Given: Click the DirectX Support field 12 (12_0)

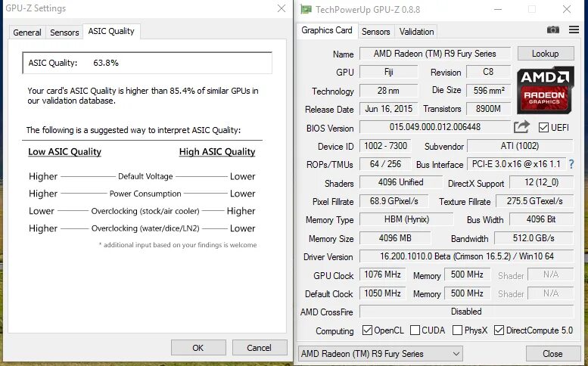Looking at the screenshot, I should coord(542,182).
